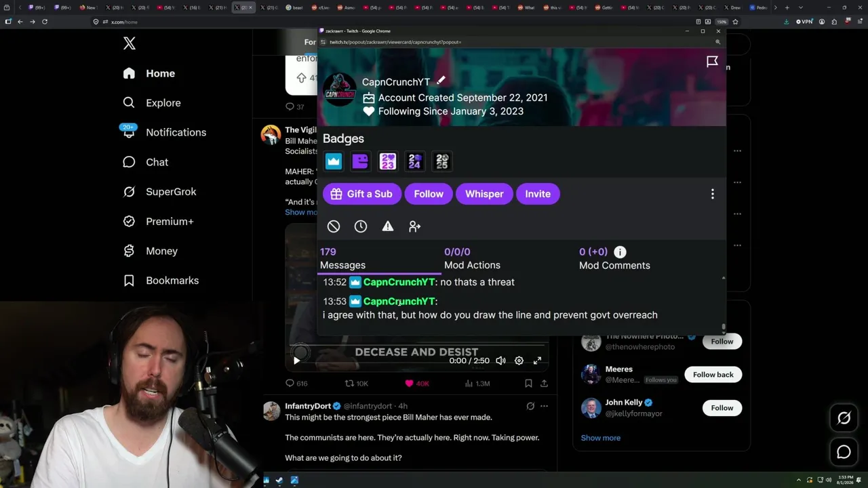868x488 pixels.
Task: Click the info icon beside Mod Comments count
Action: coord(620,252)
